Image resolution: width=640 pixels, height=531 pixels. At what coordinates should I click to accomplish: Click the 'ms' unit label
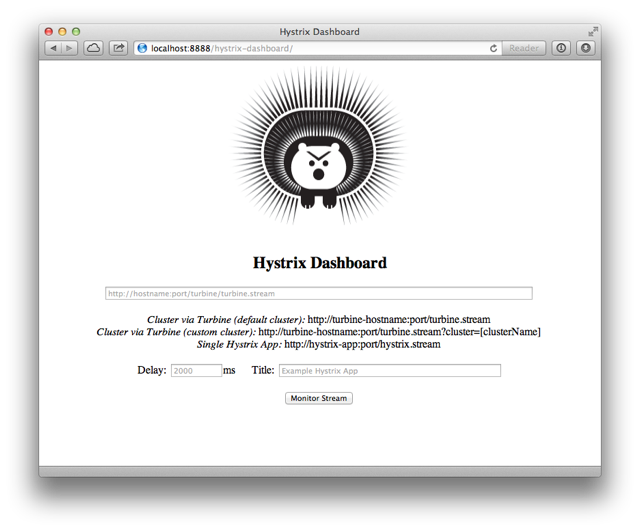[x=229, y=370]
